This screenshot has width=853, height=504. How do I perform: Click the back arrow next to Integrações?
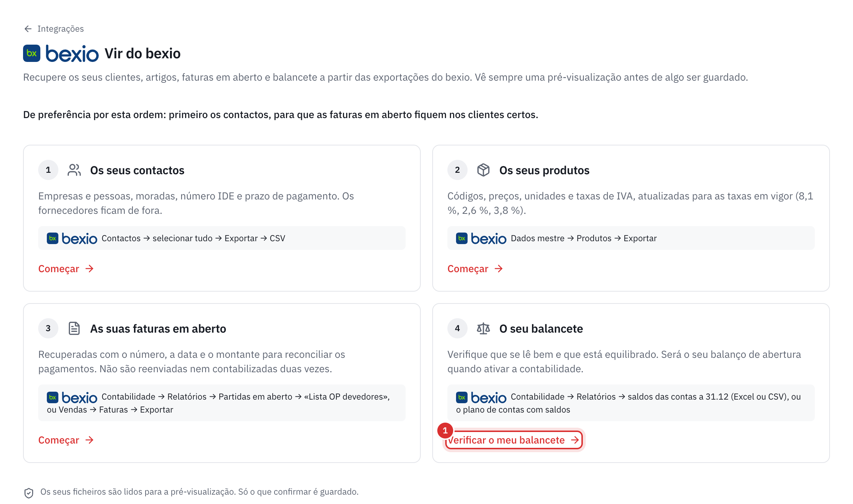coord(28,29)
